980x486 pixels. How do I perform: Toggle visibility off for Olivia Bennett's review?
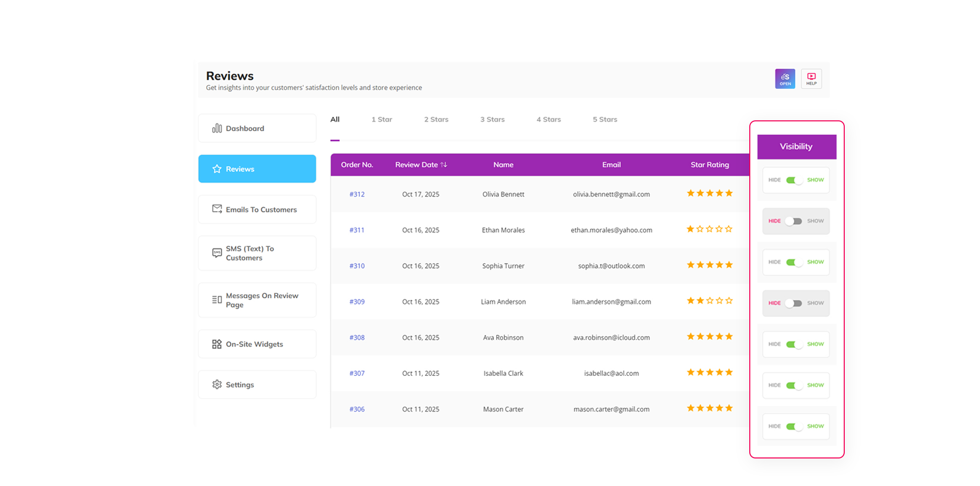coord(794,180)
